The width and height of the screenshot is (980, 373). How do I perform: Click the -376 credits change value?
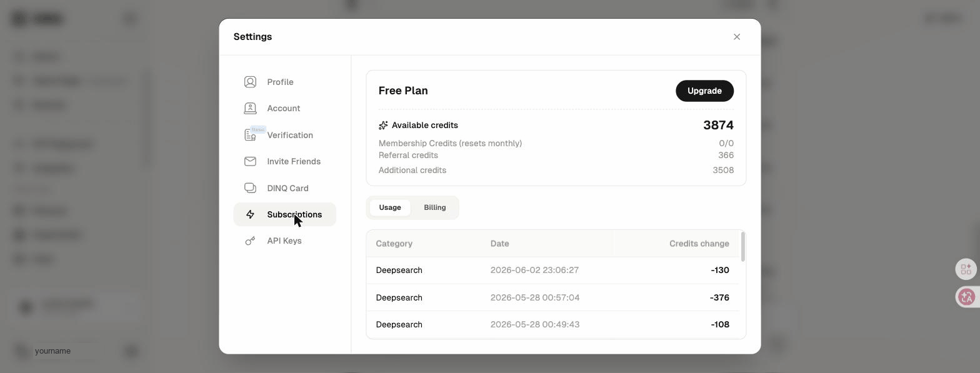(719, 297)
